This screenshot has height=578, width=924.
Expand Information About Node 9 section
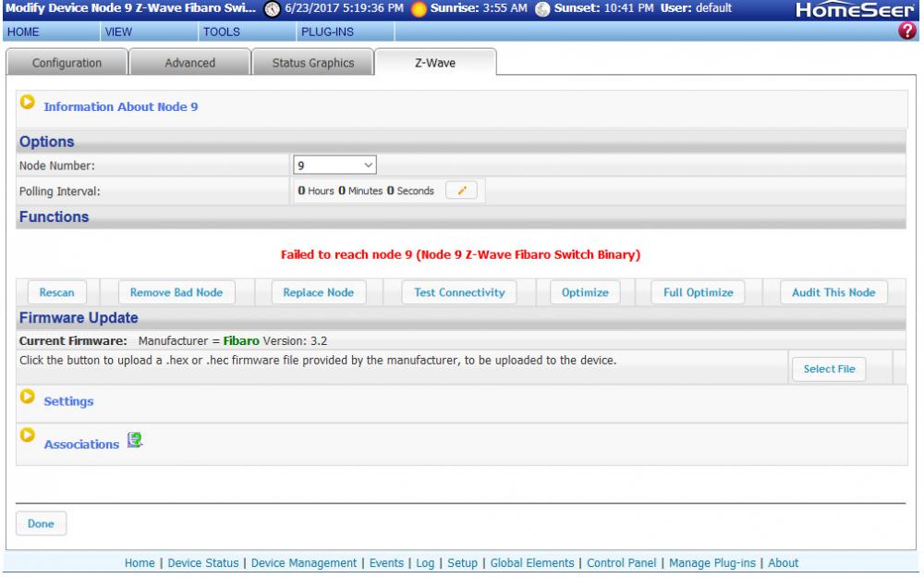(x=27, y=103)
